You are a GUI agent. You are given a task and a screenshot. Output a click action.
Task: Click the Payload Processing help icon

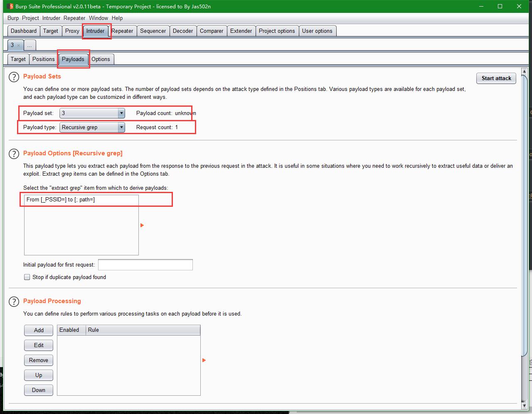[14, 301]
